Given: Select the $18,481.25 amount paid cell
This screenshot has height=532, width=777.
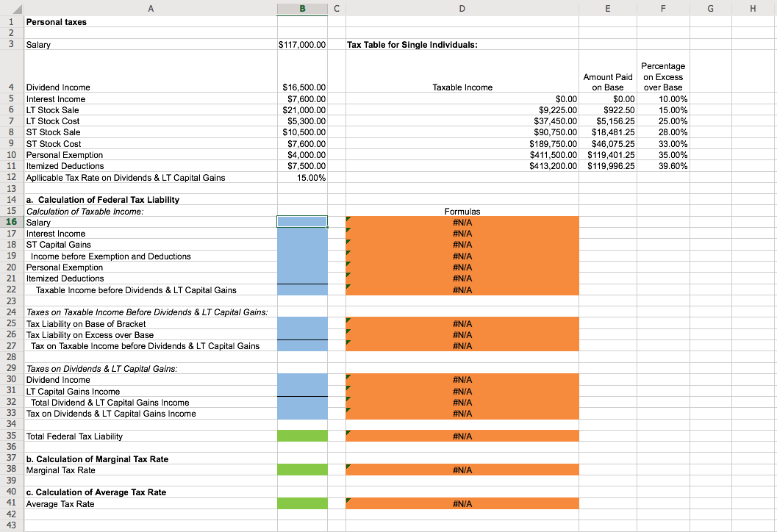Looking at the screenshot, I should pyautogui.click(x=607, y=132).
